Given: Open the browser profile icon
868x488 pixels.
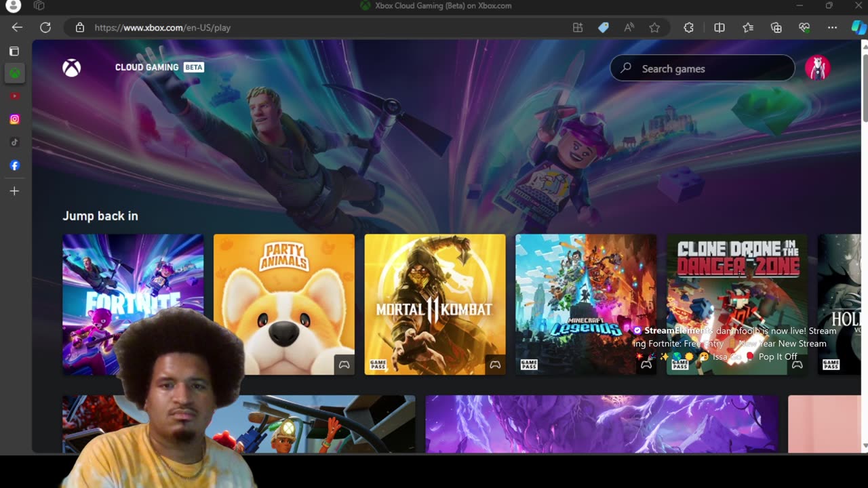Looking at the screenshot, I should [13, 6].
